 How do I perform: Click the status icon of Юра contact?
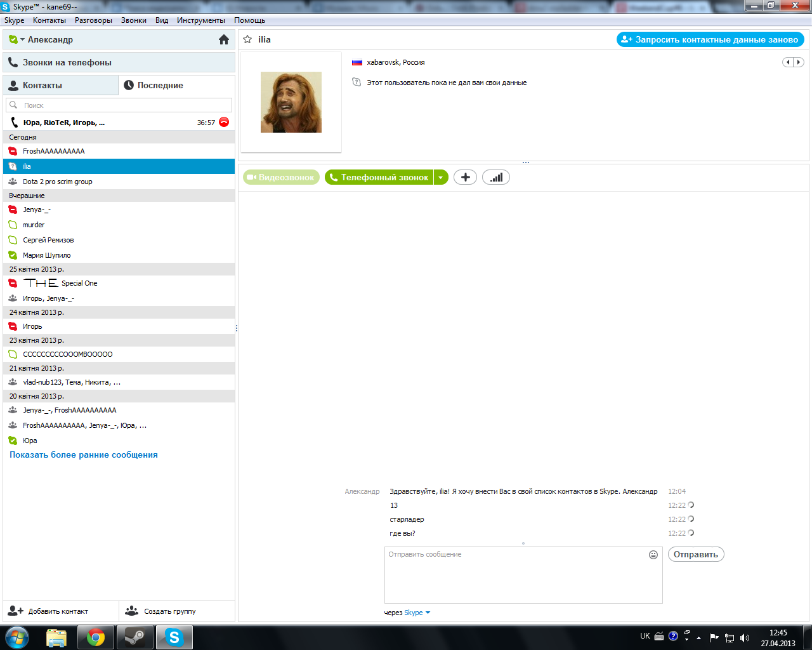pyautogui.click(x=13, y=441)
